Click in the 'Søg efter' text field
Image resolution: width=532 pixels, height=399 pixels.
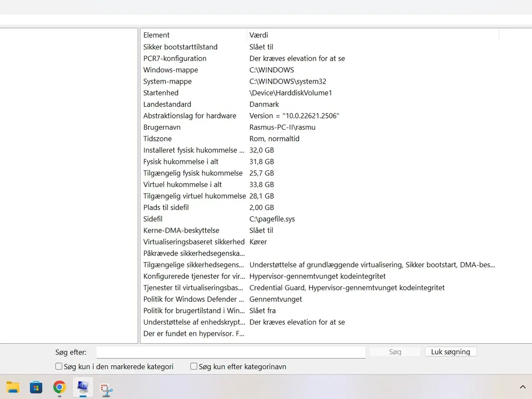[x=231, y=352]
